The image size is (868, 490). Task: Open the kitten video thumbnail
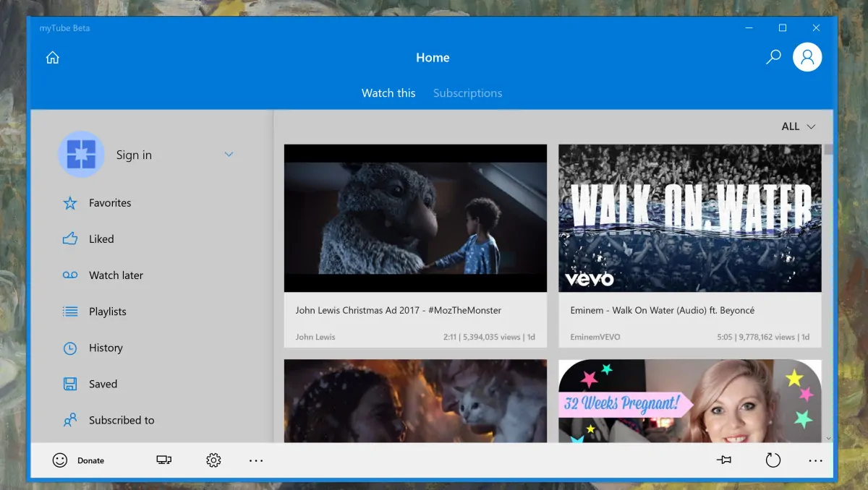[415, 401]
